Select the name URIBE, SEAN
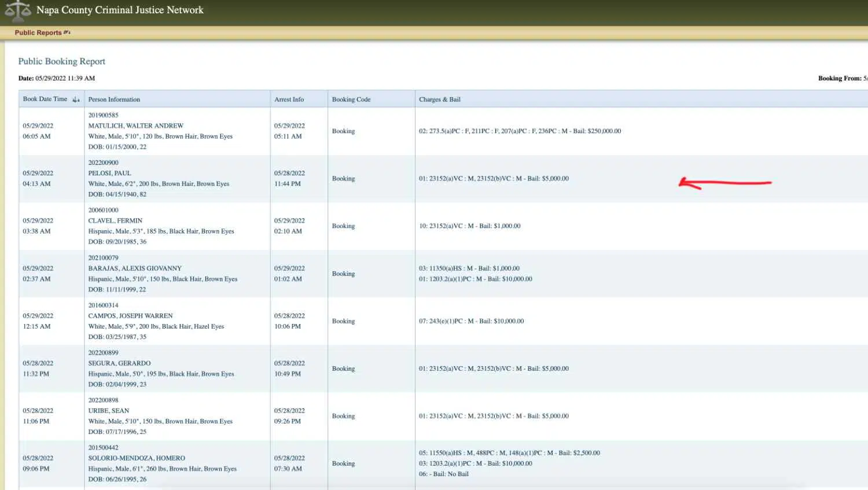 (x=109, y=411)
